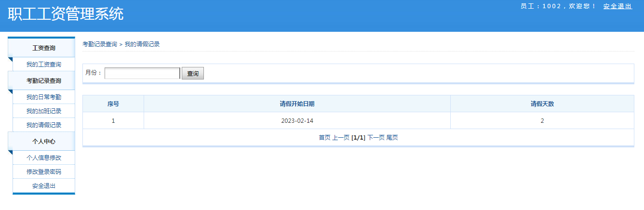Click the 职工工资管理系统 header title

click(x=66, y=13)
